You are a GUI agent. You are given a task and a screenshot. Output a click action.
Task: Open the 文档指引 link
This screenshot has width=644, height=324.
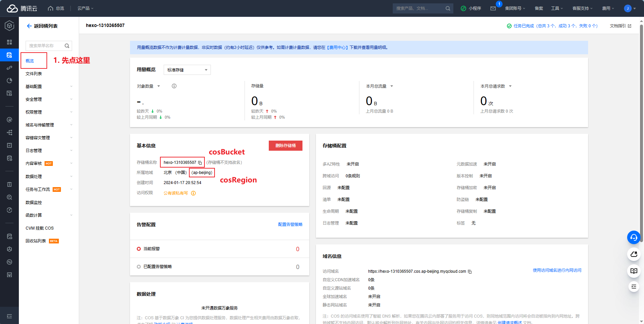coord(618,26)
